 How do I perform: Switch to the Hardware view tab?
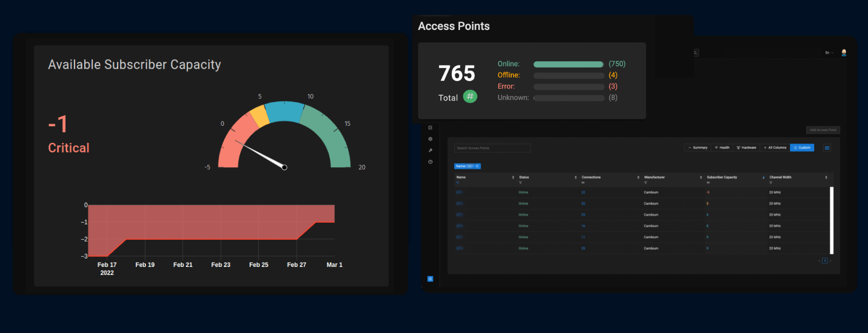pyautogui.click(x=746, y=148)
